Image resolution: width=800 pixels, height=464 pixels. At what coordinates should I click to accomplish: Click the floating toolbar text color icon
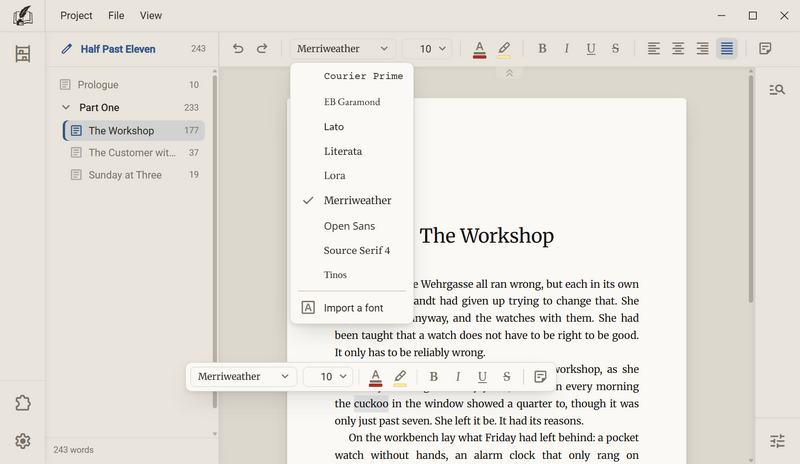(376, 377)
